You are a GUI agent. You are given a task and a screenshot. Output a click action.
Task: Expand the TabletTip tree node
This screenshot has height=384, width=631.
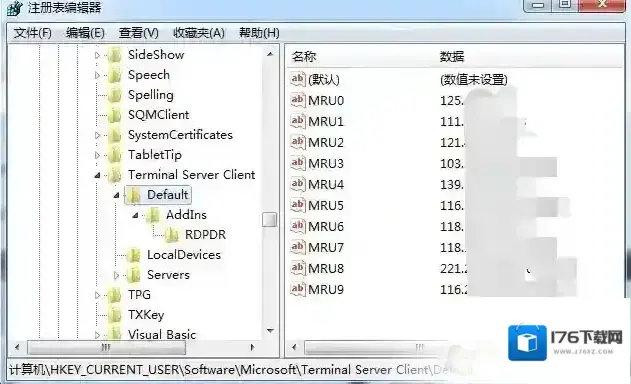pyautogui.click(x=97, y=155)
